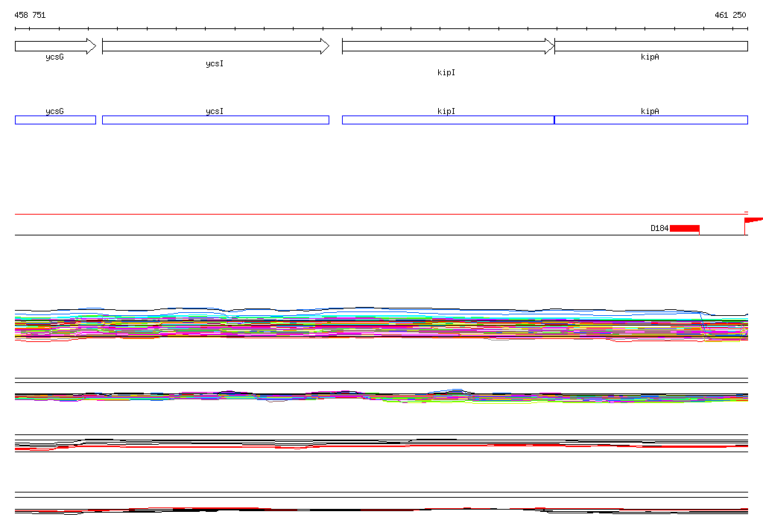The width and height of the screenshot is (763, 532).
Task: Select the blue ycsG annotation box
Action: pos(55,120)
